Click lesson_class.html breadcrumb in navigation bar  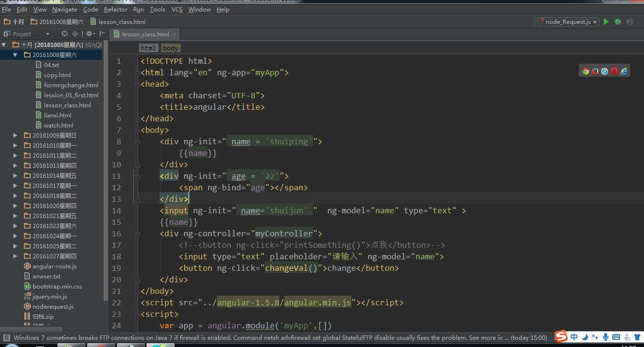[118, 22]
